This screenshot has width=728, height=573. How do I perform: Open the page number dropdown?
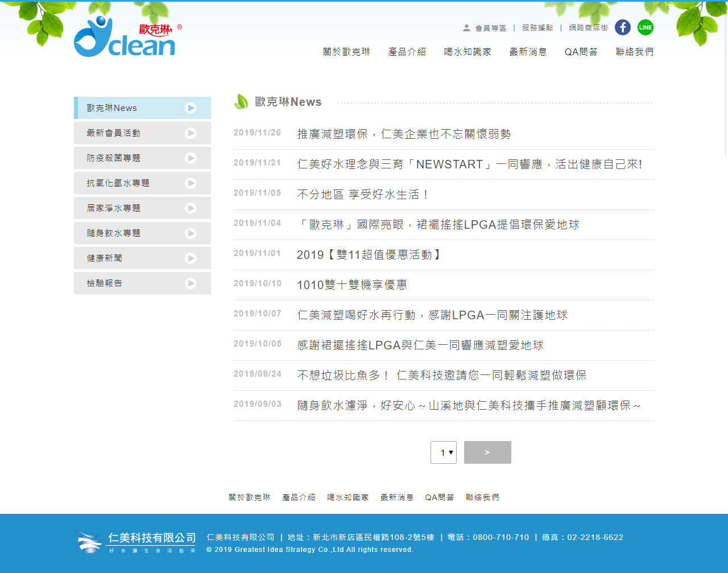pyautogui.click(x=444, y=452)
